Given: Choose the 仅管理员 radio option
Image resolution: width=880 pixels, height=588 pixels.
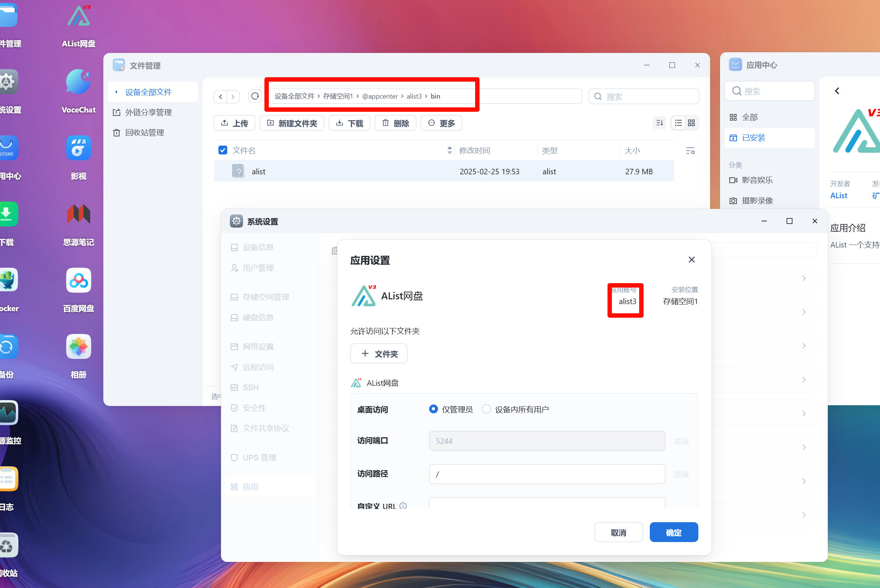Looking at the screenshot, I should coord(434,409).
